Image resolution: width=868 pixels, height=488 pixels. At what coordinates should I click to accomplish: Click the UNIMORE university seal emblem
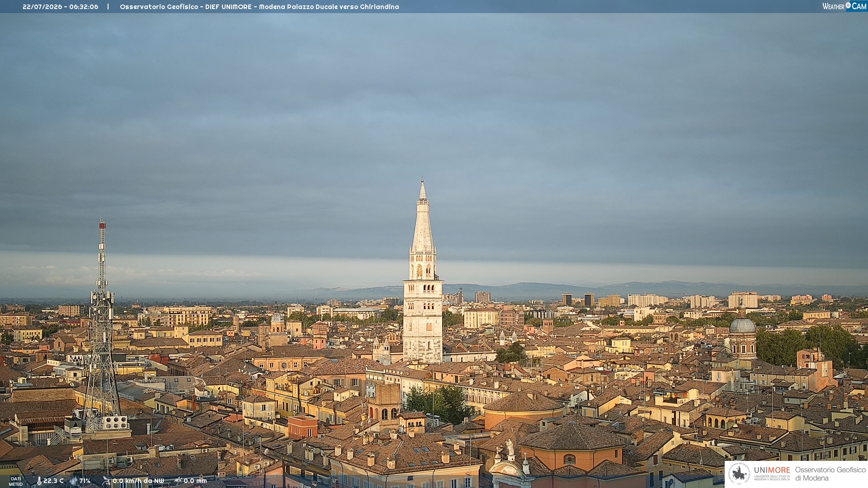pos(739,474)
